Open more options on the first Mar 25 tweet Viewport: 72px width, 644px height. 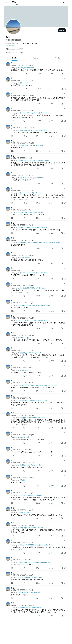click(x=65, y=63)
